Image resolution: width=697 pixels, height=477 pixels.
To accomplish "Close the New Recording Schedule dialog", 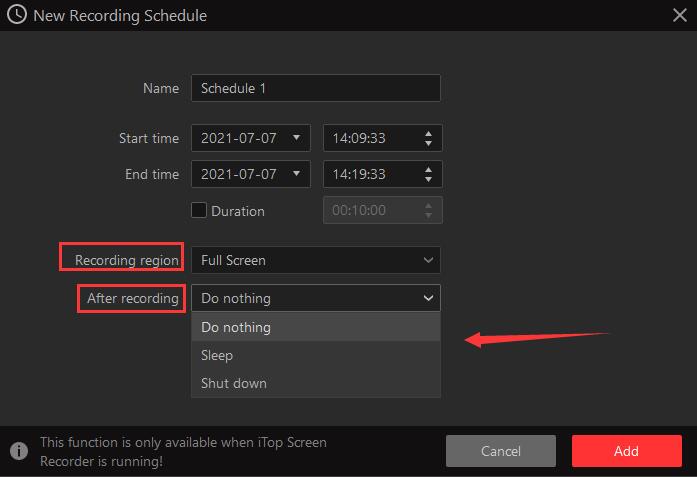I will (x=679, y=16).
